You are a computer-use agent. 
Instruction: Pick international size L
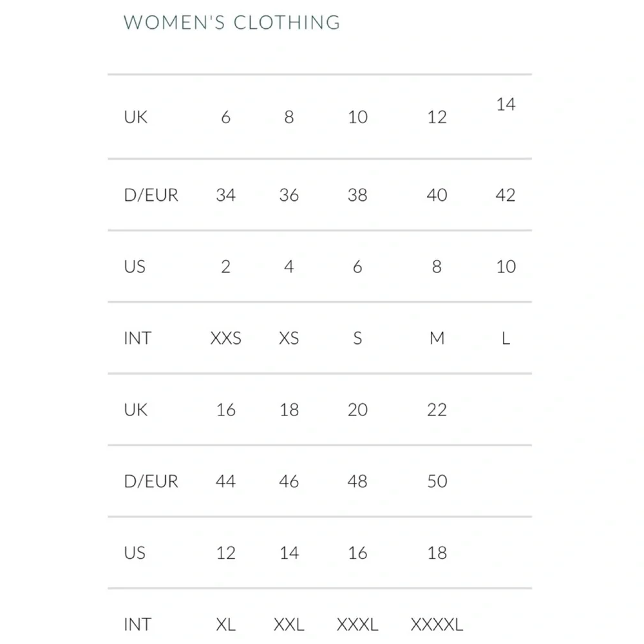coord(506,338)
